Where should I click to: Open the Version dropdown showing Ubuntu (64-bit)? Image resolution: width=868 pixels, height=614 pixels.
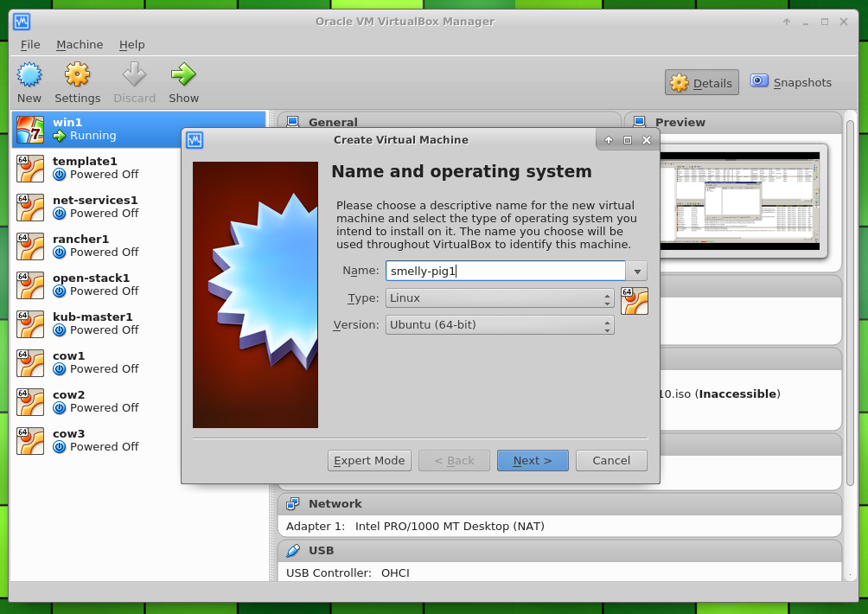tap(500, 325)
